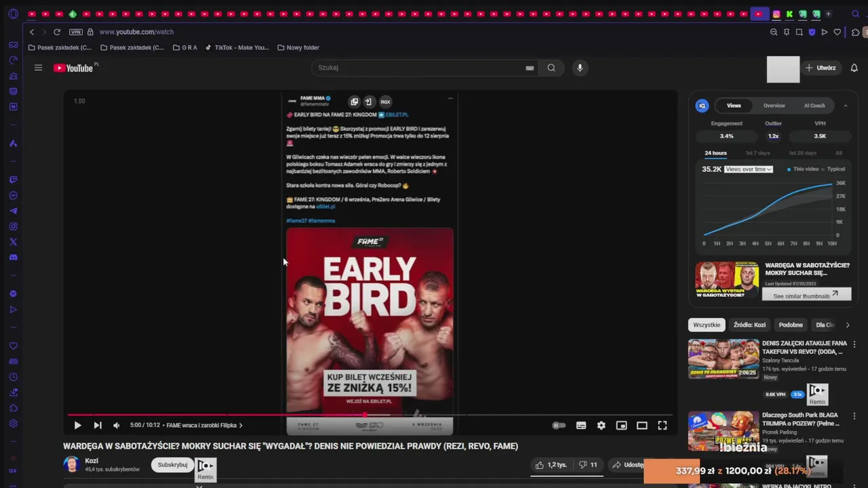Play the video with the play button
Screen dimensions: 868x488
point(77,426)
